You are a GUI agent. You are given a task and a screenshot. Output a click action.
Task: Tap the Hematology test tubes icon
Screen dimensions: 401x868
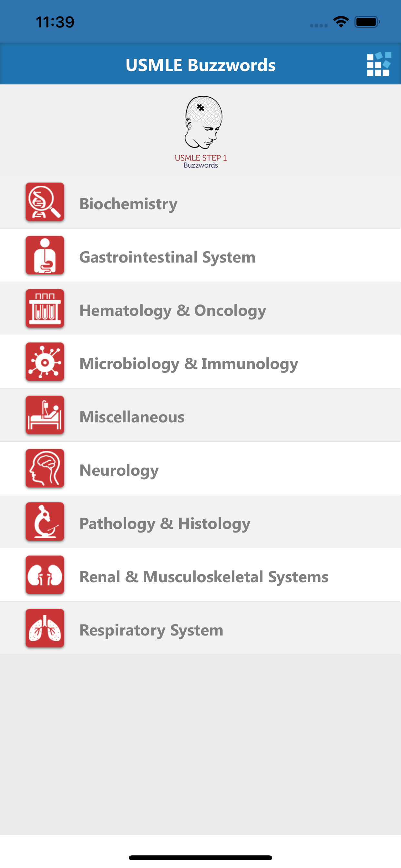[45, 308]
